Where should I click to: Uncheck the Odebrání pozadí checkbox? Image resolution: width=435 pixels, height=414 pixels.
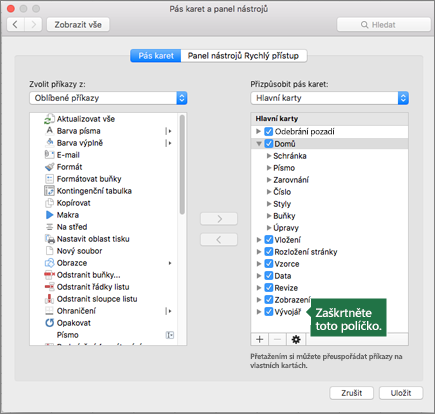point(269,131)
